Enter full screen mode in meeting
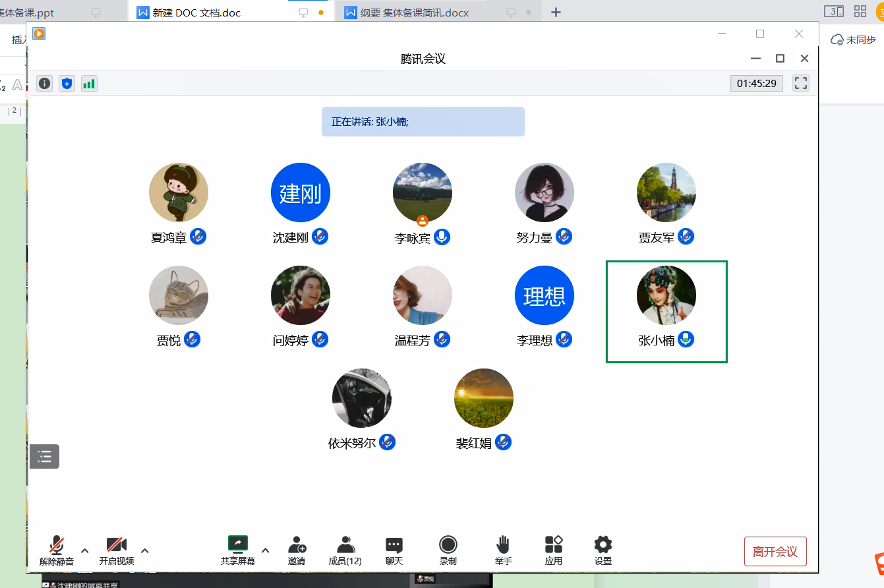884x588 pixels. tap(800, 83)
